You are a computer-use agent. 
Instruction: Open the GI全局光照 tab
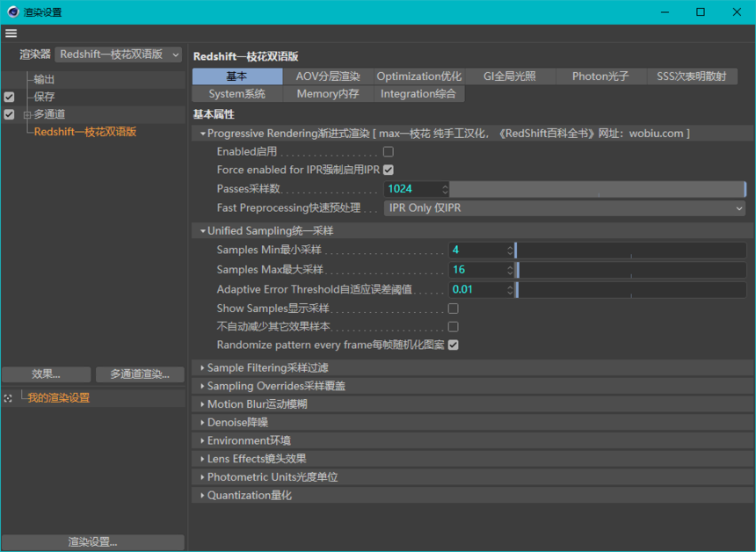510,76
